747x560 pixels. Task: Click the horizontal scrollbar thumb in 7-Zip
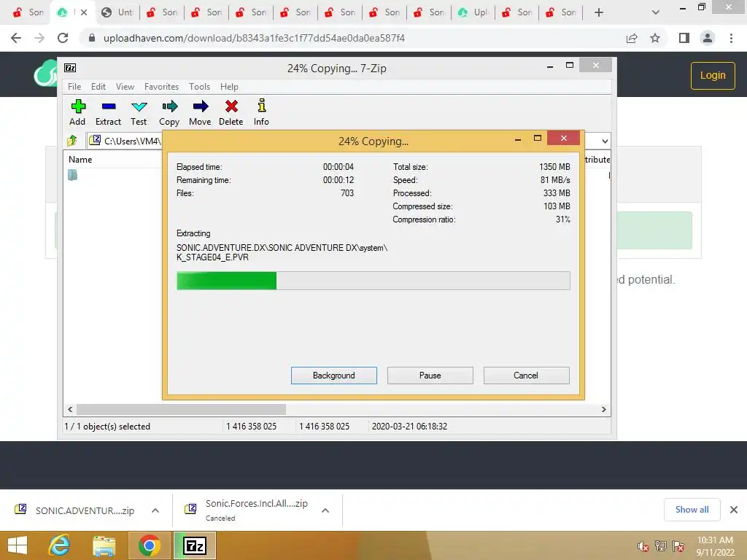tap(181, 410)
